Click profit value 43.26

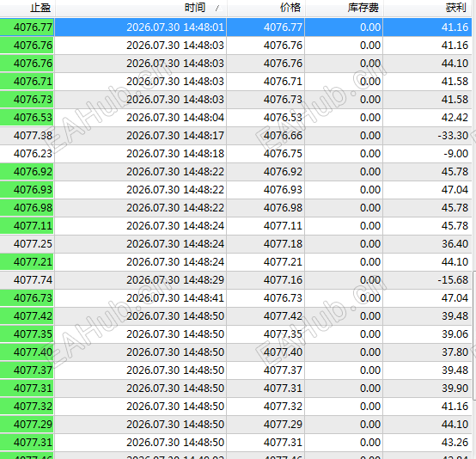(x=455, y=443)
